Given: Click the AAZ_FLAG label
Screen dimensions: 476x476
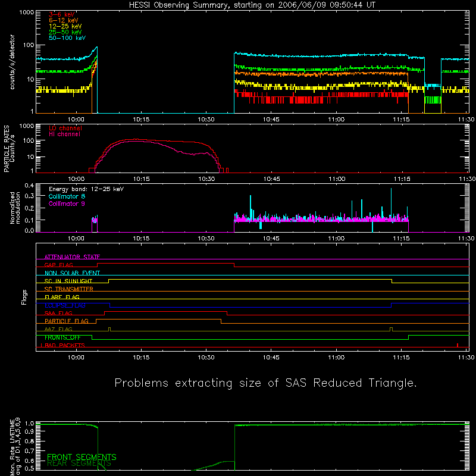Looking at the screenshot, I should click(58, 329).
